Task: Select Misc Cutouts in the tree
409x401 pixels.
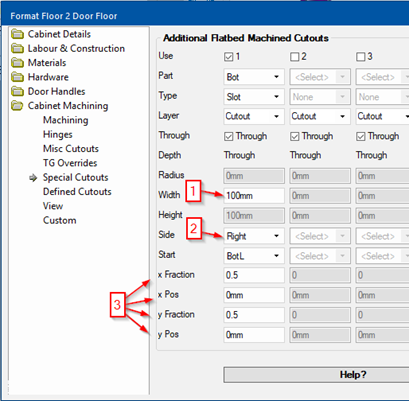Action: [x=71, y=149]
